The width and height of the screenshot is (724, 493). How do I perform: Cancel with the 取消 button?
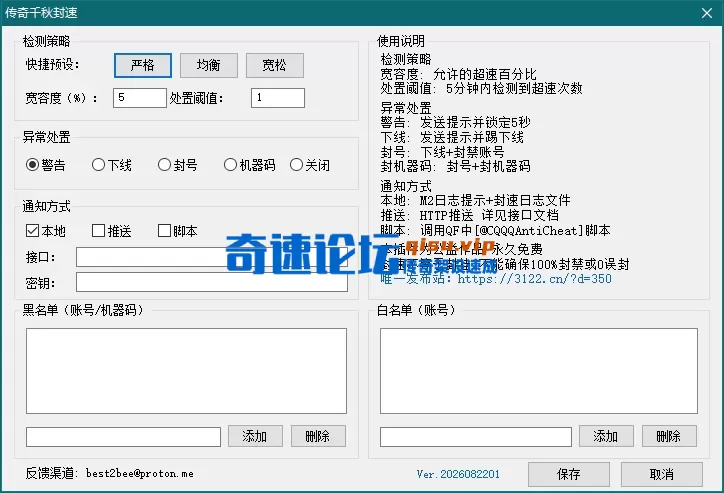pos(662,474)
